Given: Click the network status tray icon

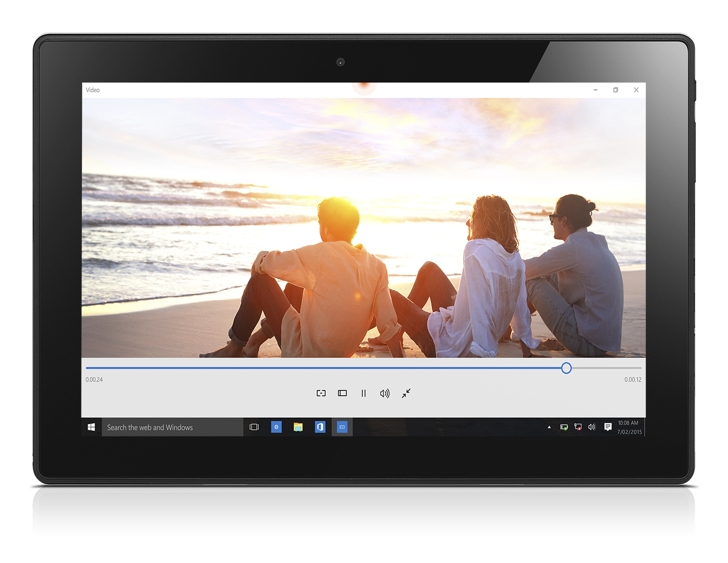Looking at the screenshot, I should click(x=578, y=427).
